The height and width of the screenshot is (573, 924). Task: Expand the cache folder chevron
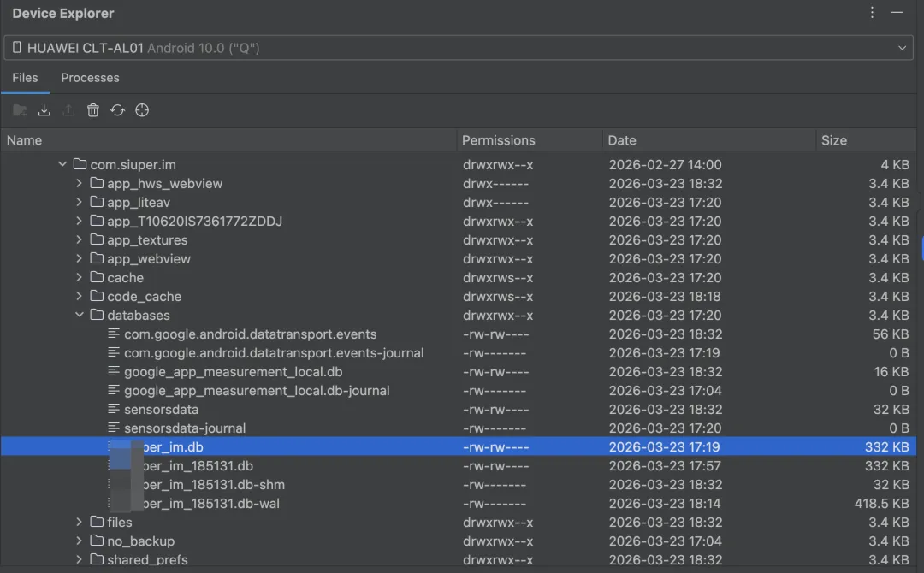point(80,278)
